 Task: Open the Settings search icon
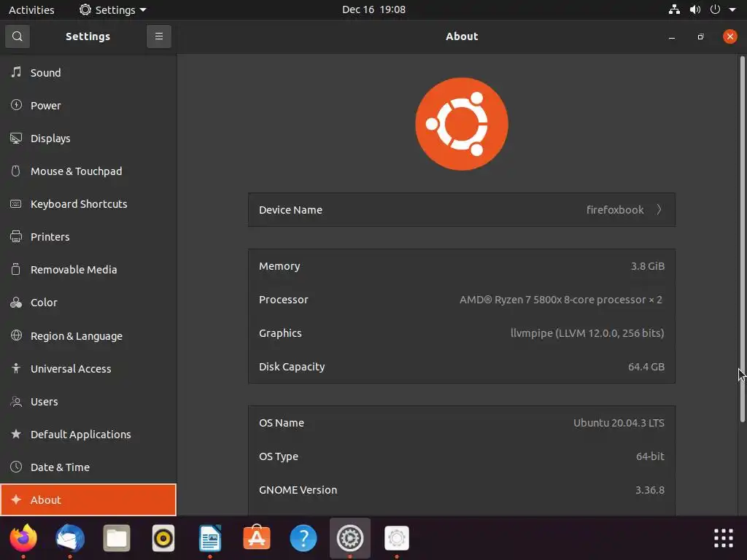pyautogui.click(x=18, y=36)
